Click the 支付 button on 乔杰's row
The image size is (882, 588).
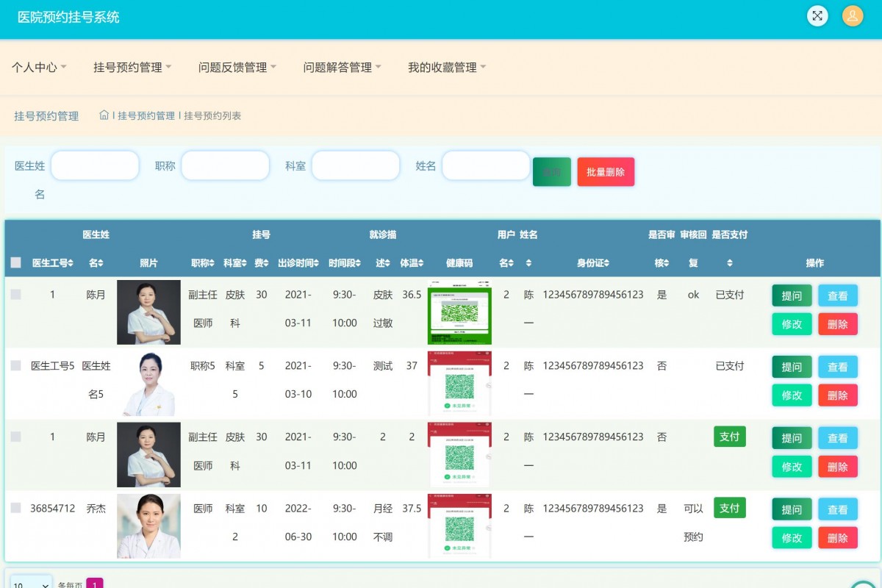[x=728, y=508]
